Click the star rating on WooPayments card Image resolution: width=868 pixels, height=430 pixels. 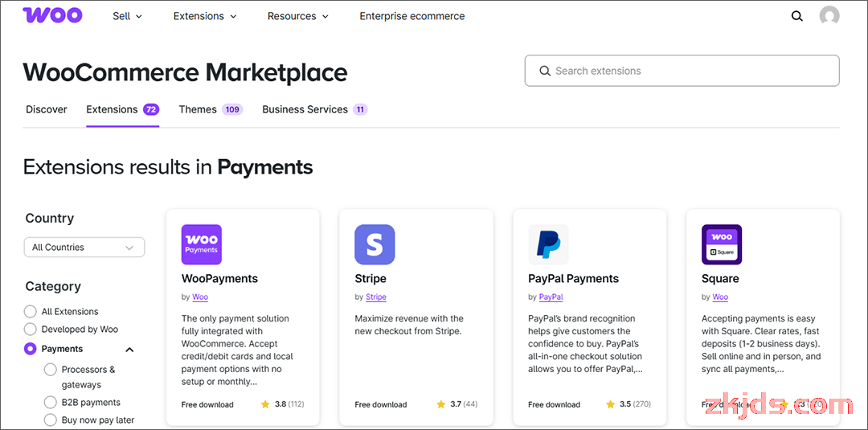coord(265,404)
